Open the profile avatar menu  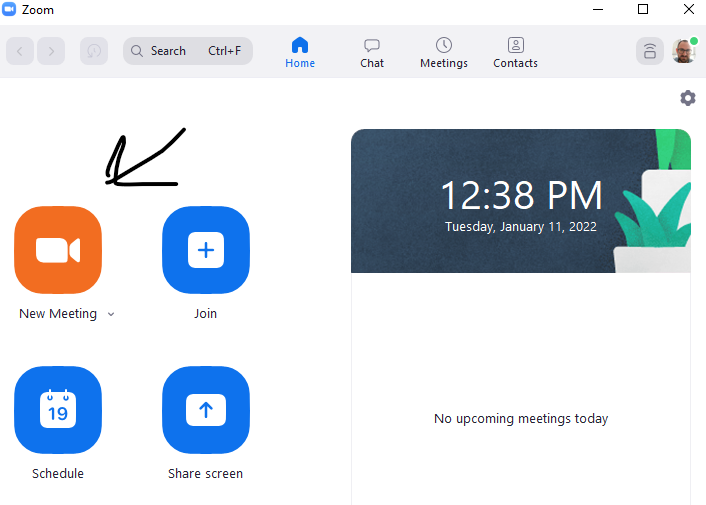[684, 51]
